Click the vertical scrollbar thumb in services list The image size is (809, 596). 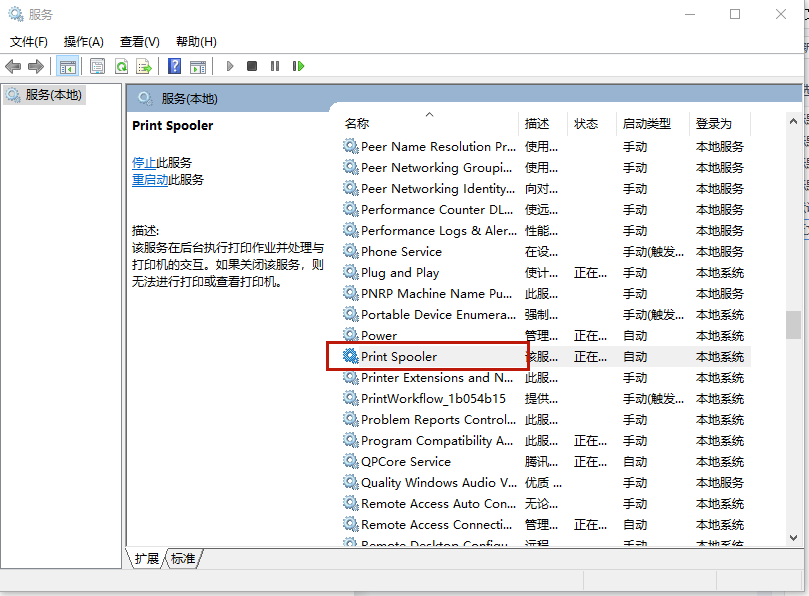pyautogui.click(x=794, y=325)
